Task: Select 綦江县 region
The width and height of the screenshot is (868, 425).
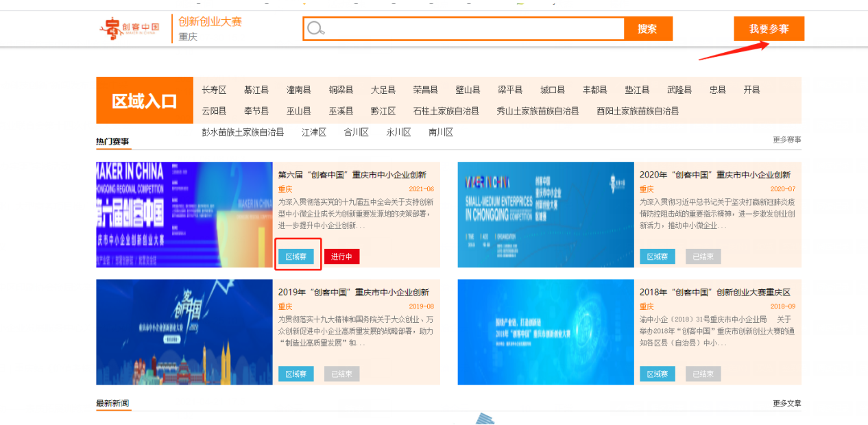Action: (256, 90)
